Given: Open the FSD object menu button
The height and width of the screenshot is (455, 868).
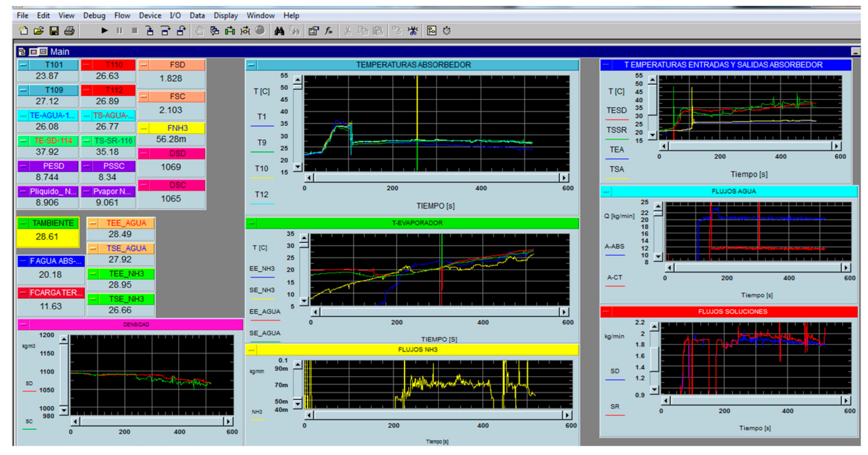Looking at the screenshot, I should click(x=144, y=65).
